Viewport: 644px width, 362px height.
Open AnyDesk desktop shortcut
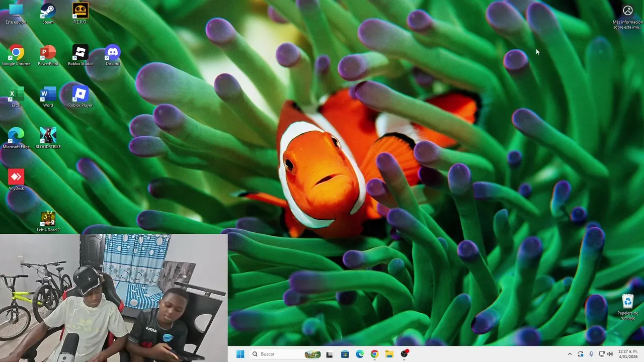16,180
